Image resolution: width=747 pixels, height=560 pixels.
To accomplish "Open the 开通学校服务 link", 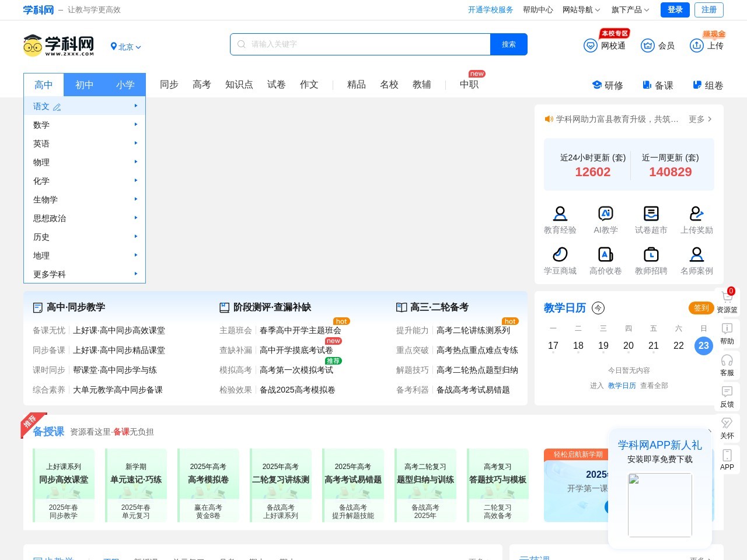I will (491, 10).
